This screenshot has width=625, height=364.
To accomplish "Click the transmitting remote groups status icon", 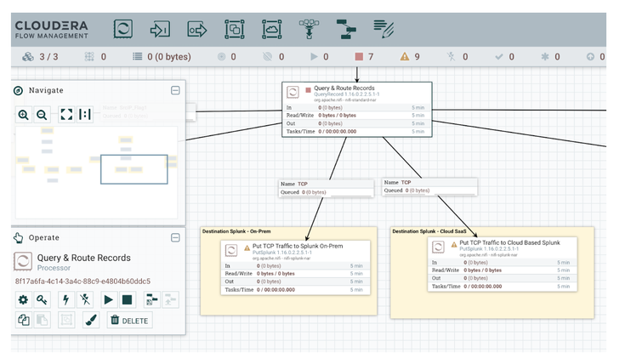I will coord(222,57).
